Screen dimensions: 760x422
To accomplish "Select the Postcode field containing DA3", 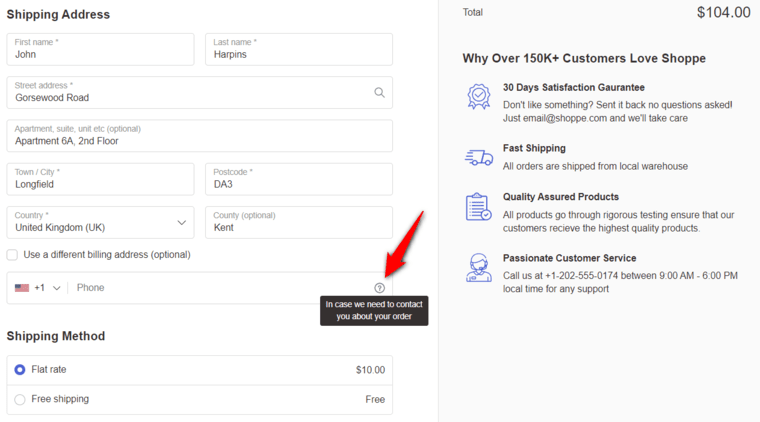I will [299, 179].
